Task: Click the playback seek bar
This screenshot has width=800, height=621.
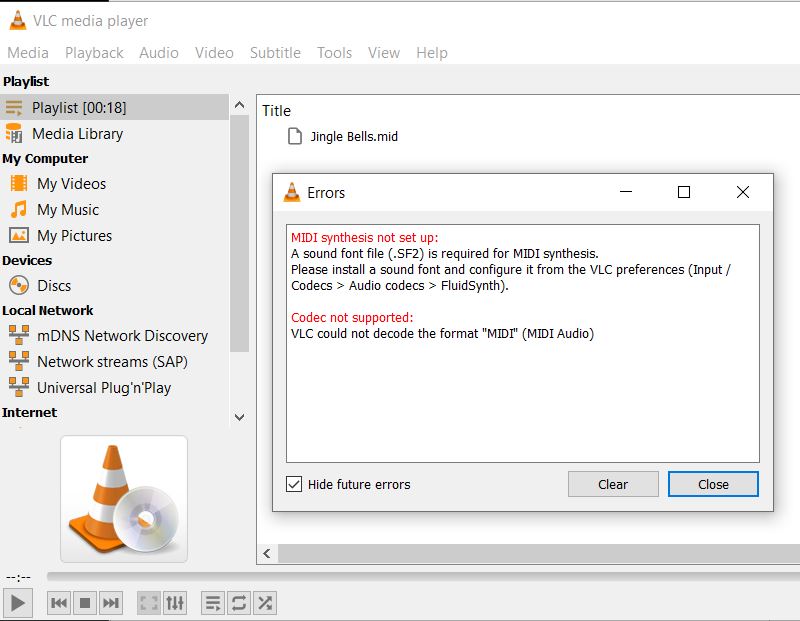Action: [423, 576]
